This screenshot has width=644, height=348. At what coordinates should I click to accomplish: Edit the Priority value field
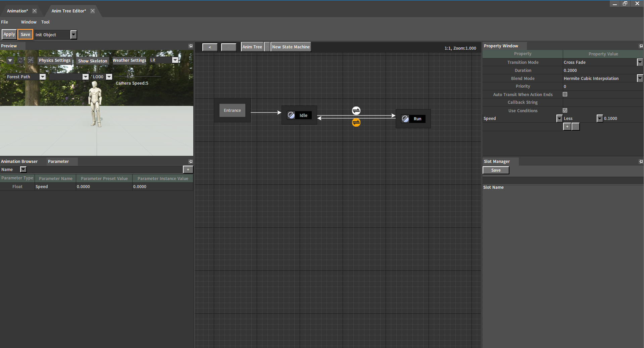[x=603, y=86]
